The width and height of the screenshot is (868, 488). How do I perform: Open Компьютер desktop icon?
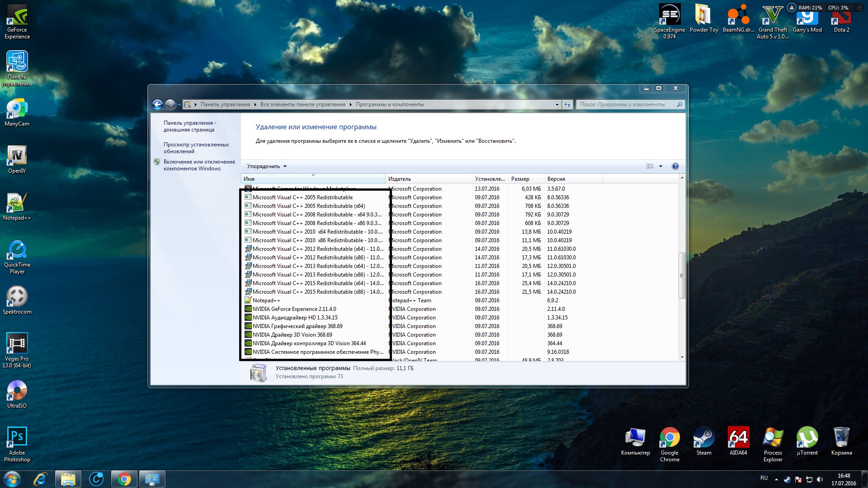click(635, 441)
